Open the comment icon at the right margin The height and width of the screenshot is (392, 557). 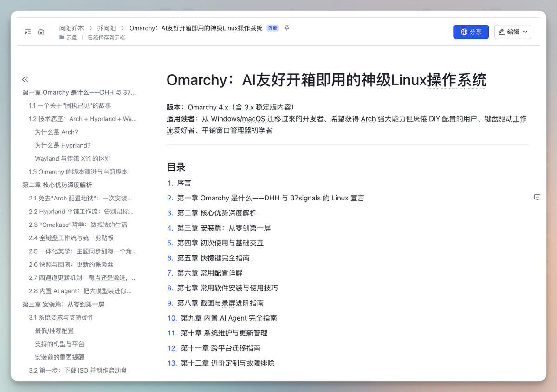(x=537, y=198)
